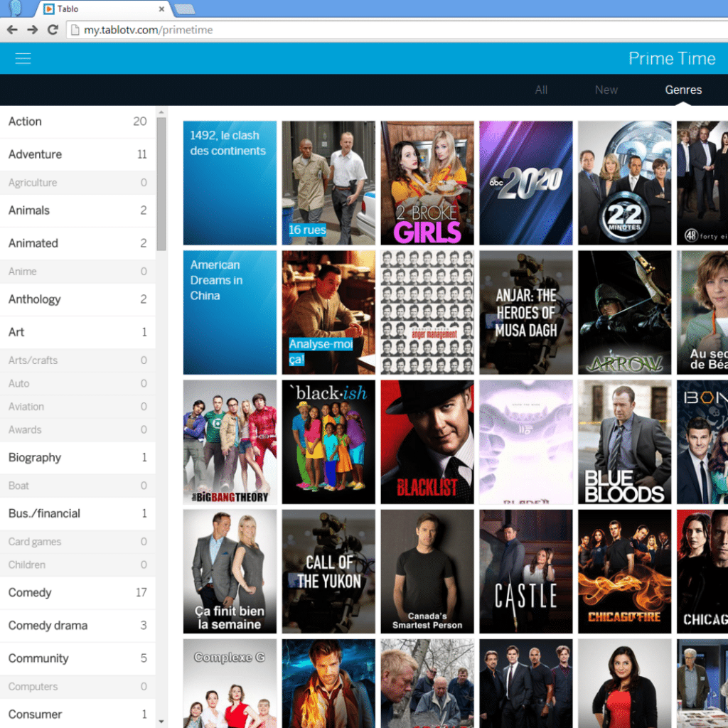
Task: Click the scrollbar up arrow in genre list
Action: pyautogui.click(x=161, y=112)
